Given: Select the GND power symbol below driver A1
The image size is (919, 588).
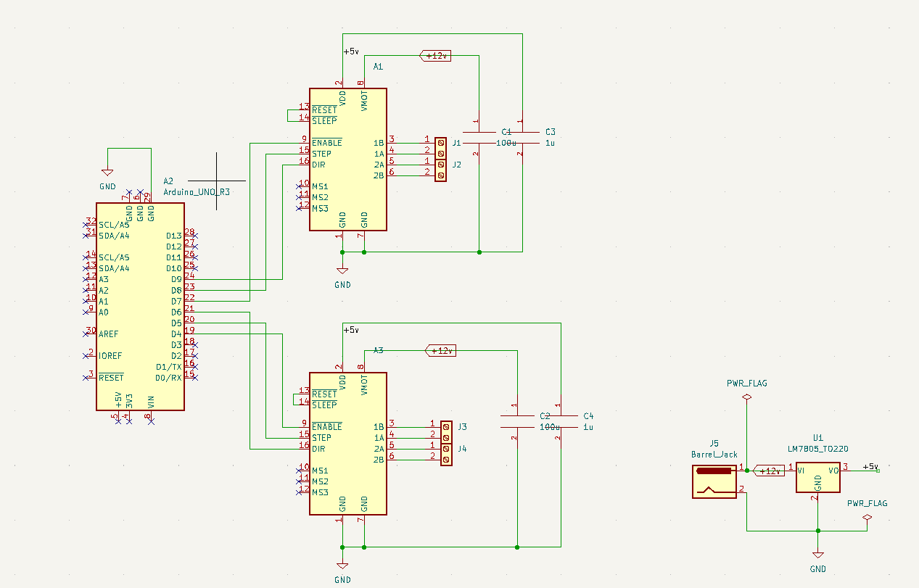Looking at the screenshot, I should pos(342,270).
